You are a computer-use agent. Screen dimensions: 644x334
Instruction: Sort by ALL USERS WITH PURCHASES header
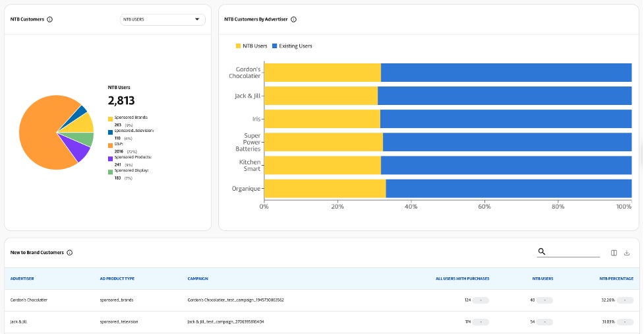point(463,279)
